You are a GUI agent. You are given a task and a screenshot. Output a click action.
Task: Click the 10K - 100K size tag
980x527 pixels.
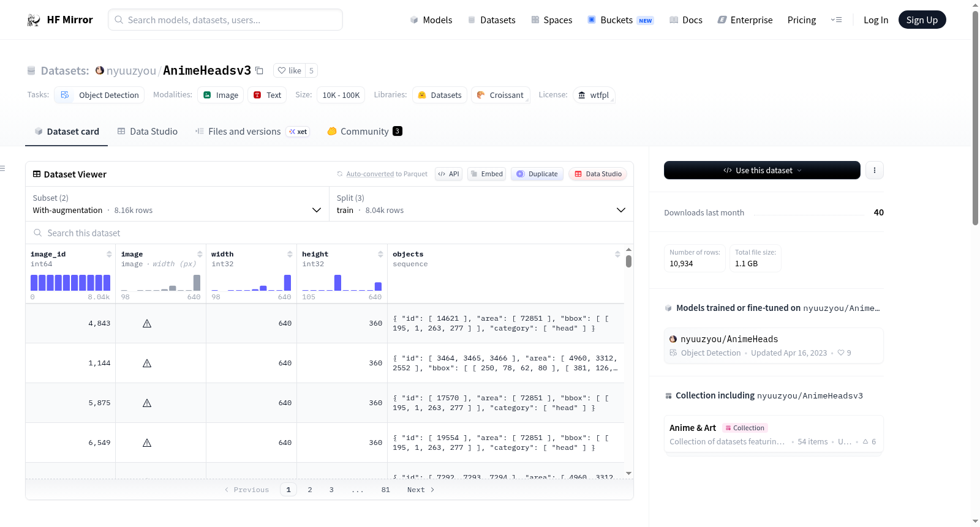[341, 95]
